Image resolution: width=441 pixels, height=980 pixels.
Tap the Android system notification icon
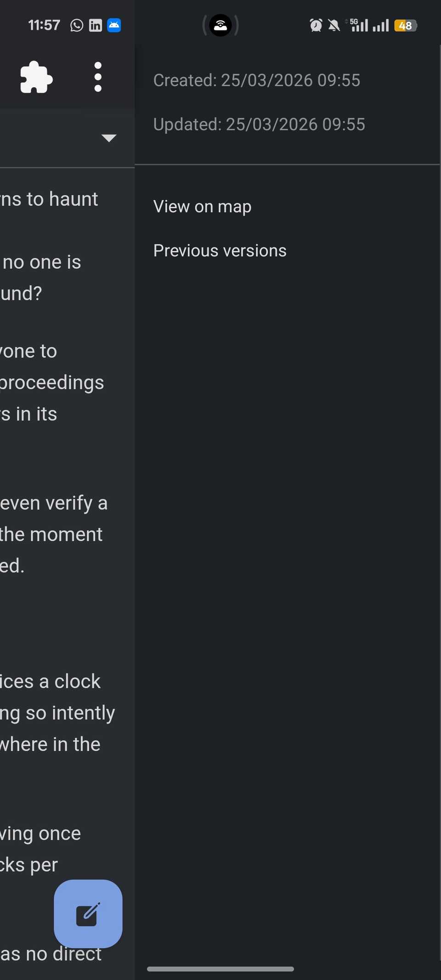(x=114, y=25)
